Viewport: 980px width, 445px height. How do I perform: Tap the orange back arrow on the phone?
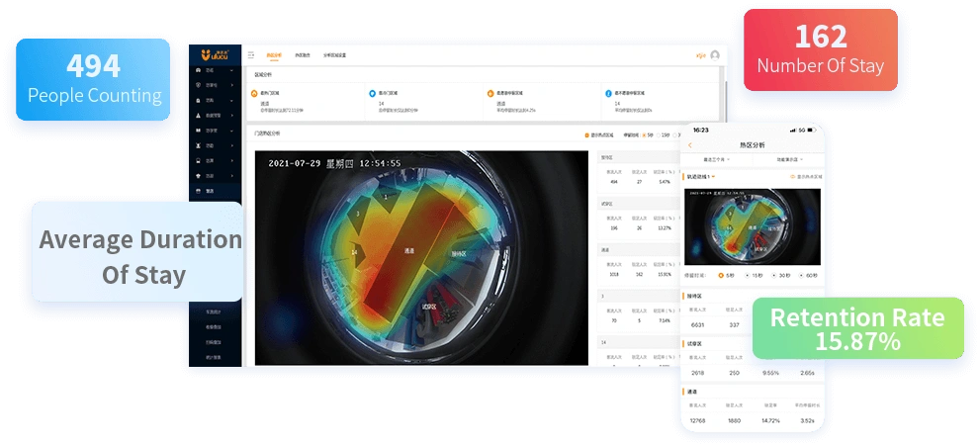pyautogui.click(x=690, y=145)
